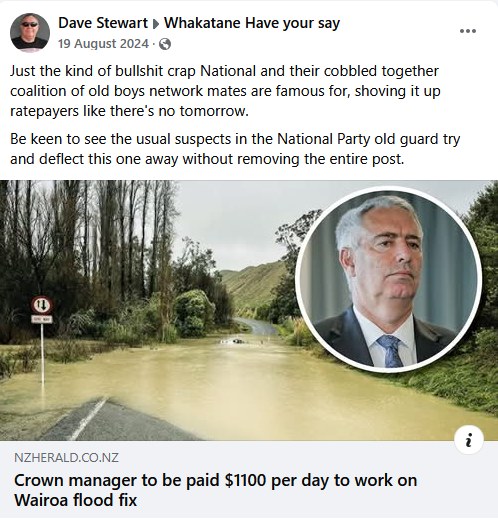Click the info icon on link preview

click(469, 440)
